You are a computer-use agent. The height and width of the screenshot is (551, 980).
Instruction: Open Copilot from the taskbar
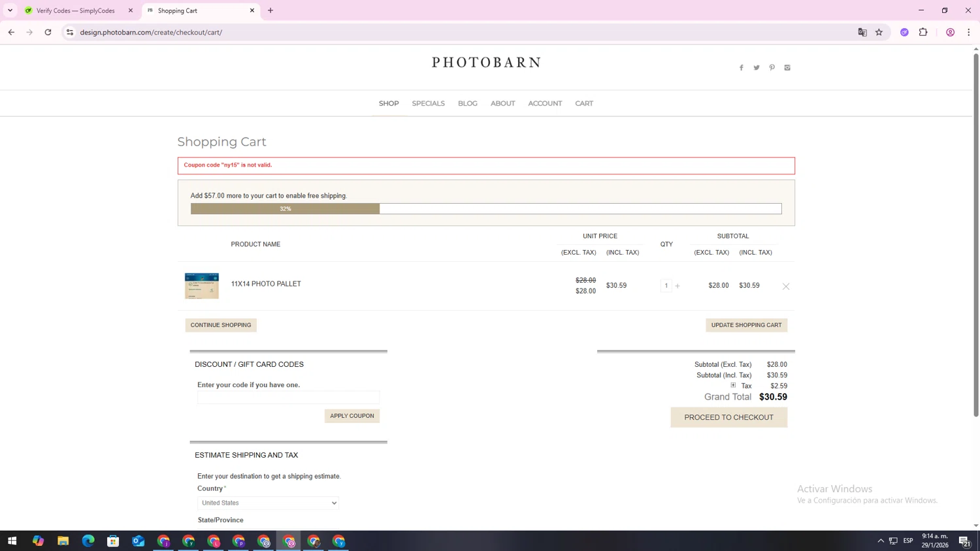pyautogui.click(x=38, y=541)
